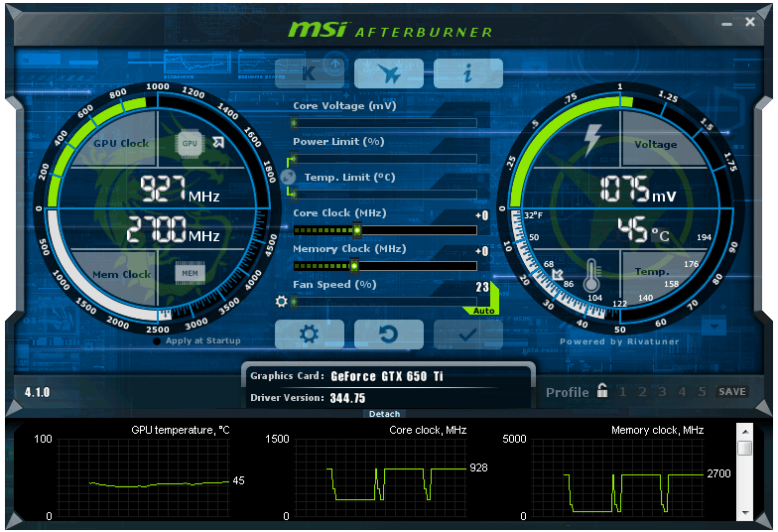Click the version number 4.1.0
778x532 pixels.
38,393
